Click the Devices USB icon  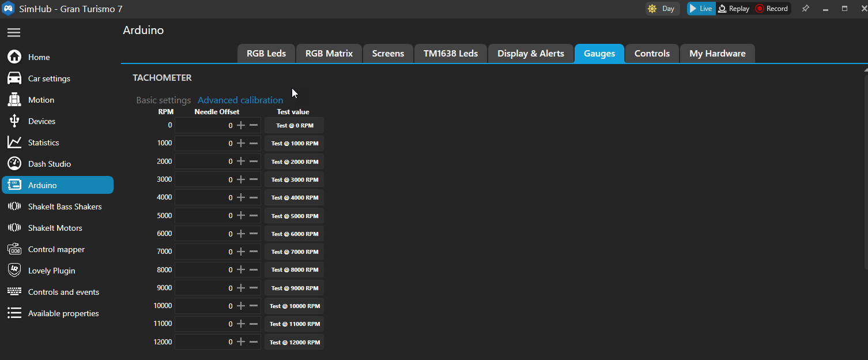tap(14, 121)
